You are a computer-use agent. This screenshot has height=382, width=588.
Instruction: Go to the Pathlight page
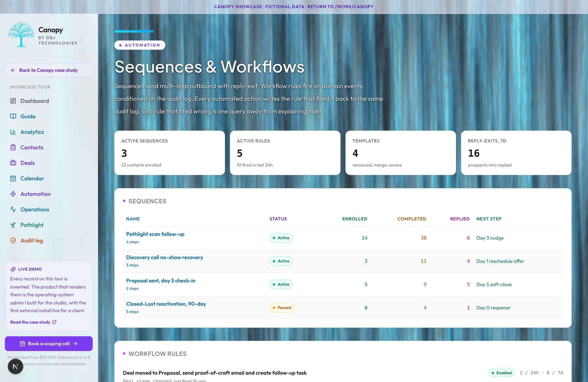coord(49,225)
